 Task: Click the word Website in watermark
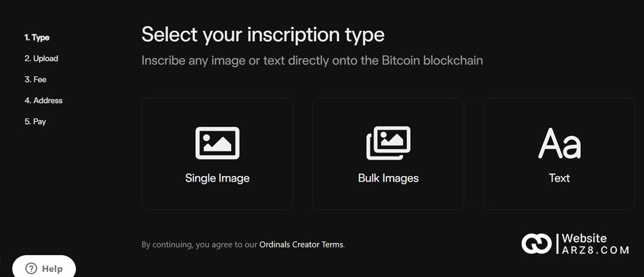pyautogui.click(x=584, y=238)
